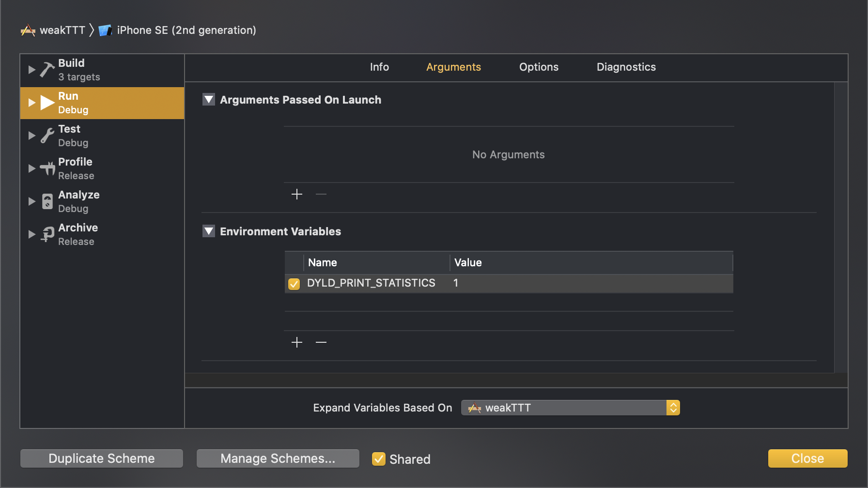The image size is (868, 488).
Task: Click the Archive icon in sidebar
Action: click(47, 234)
